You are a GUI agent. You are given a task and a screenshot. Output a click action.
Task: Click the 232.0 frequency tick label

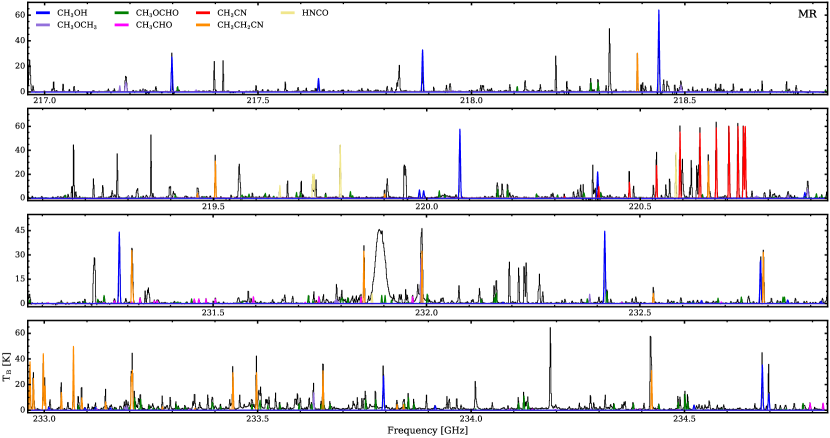[427, 312]
